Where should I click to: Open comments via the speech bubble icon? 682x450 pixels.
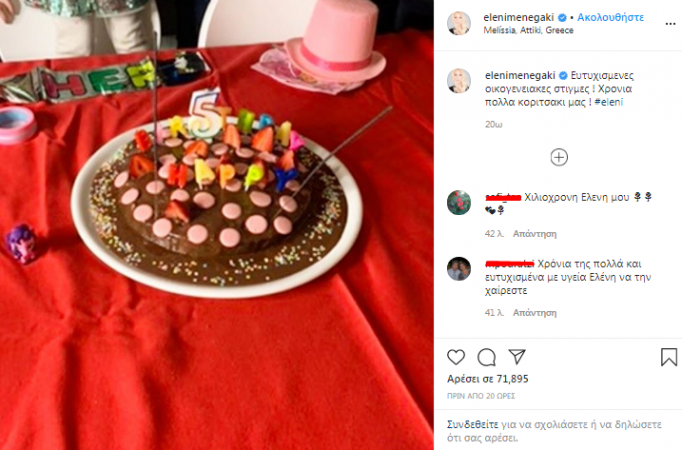click(x=486, y=357)
